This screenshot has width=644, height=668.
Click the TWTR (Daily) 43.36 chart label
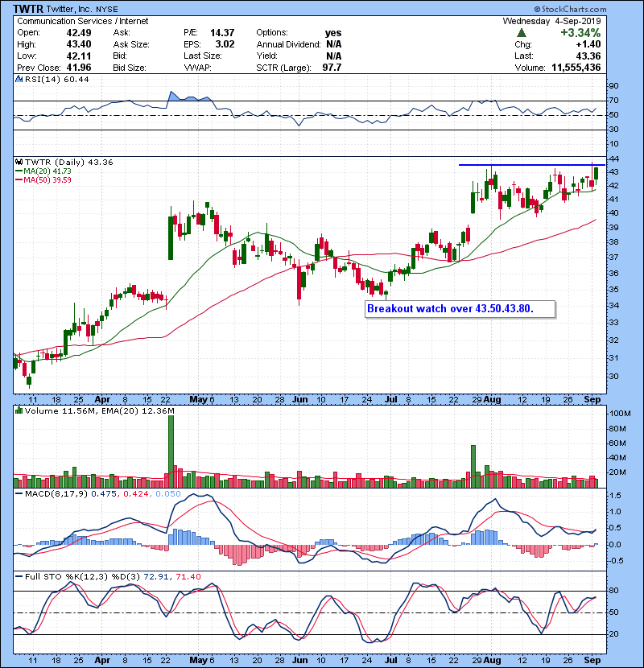[69, 163]
